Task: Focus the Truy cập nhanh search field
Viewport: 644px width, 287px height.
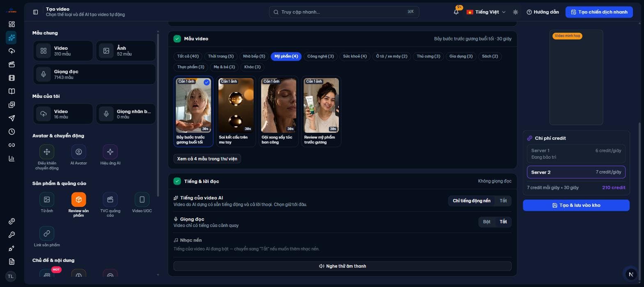Action: [x=344, y=12]
